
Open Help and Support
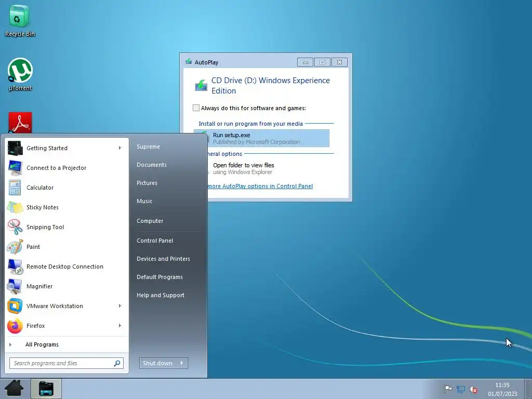[x=161, y=295]
